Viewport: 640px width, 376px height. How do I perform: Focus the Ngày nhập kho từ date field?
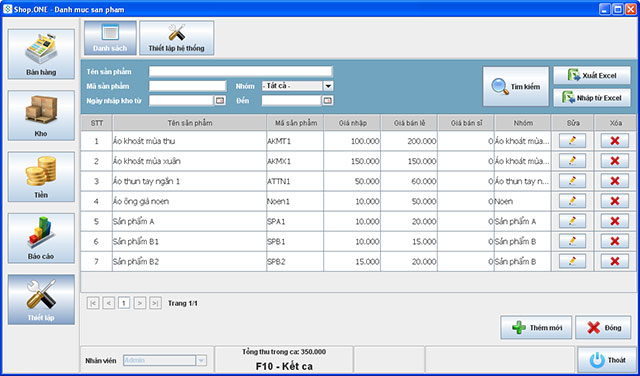181,100
